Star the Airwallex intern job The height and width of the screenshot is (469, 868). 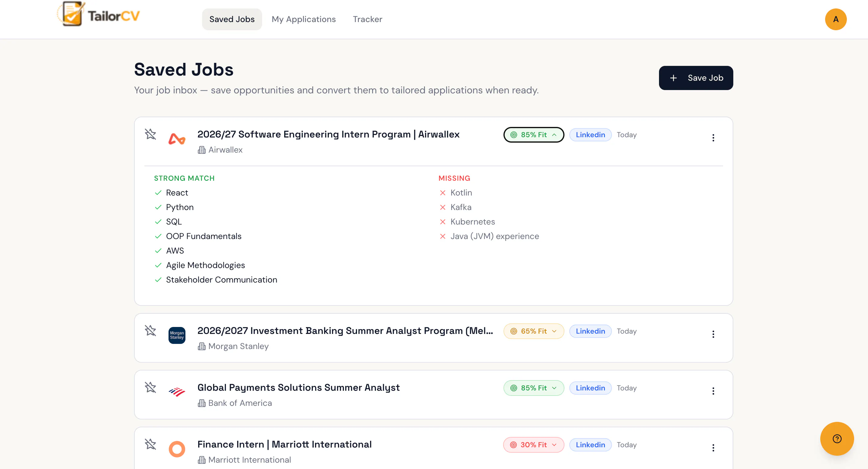point(150,134)
